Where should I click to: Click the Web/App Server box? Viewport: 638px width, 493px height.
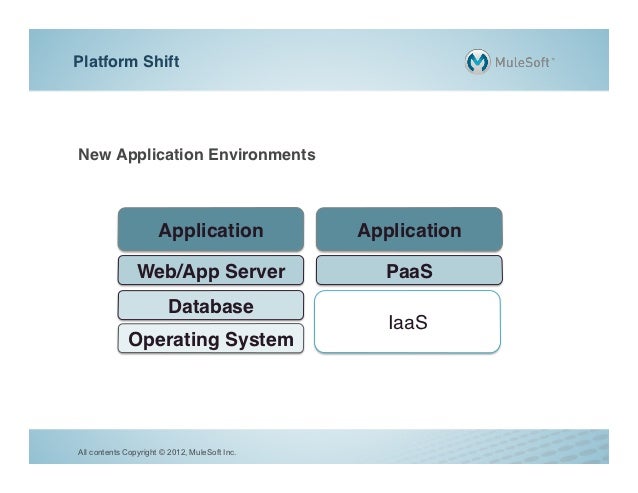tap(211, 270)
